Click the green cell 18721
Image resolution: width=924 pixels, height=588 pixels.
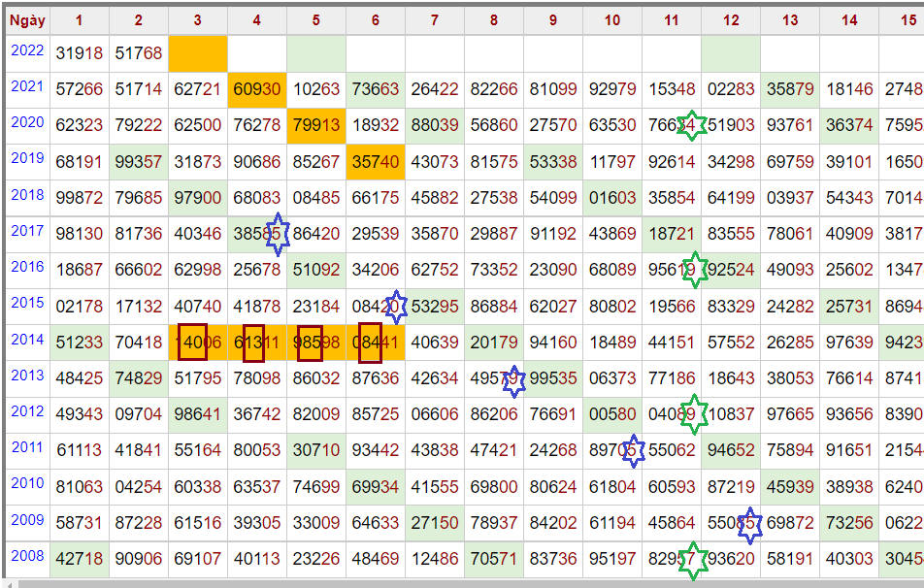(x=672, y=234)
